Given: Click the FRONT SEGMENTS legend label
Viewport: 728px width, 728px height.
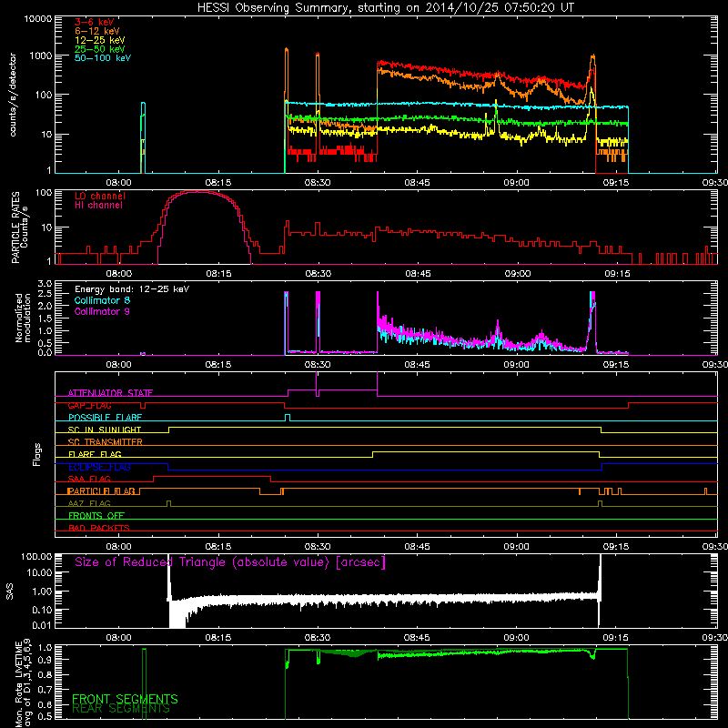Looking at the screenshot, I should pos(125,699).
